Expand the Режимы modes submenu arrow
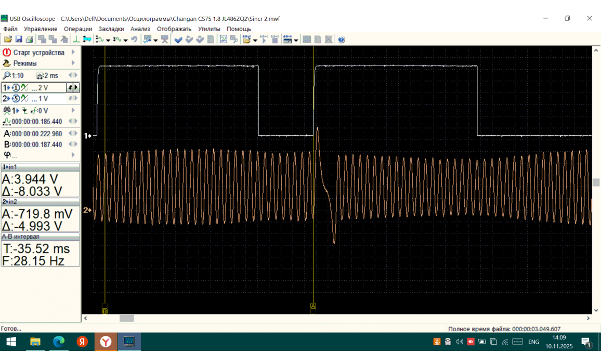Viewport: 601px width, 364px height. pyautogui.click(x=73, y=63)
